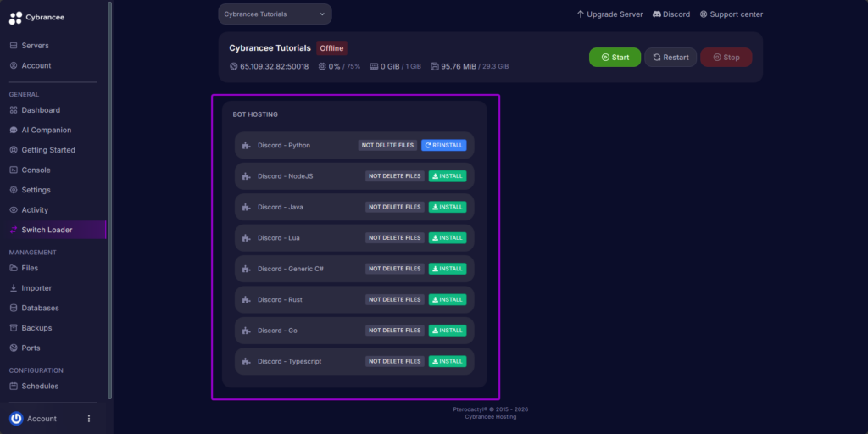The image size is (868, 434).
Task: Click puzzle icon beside Discord - Lua
Action: [x=247, y=238]
